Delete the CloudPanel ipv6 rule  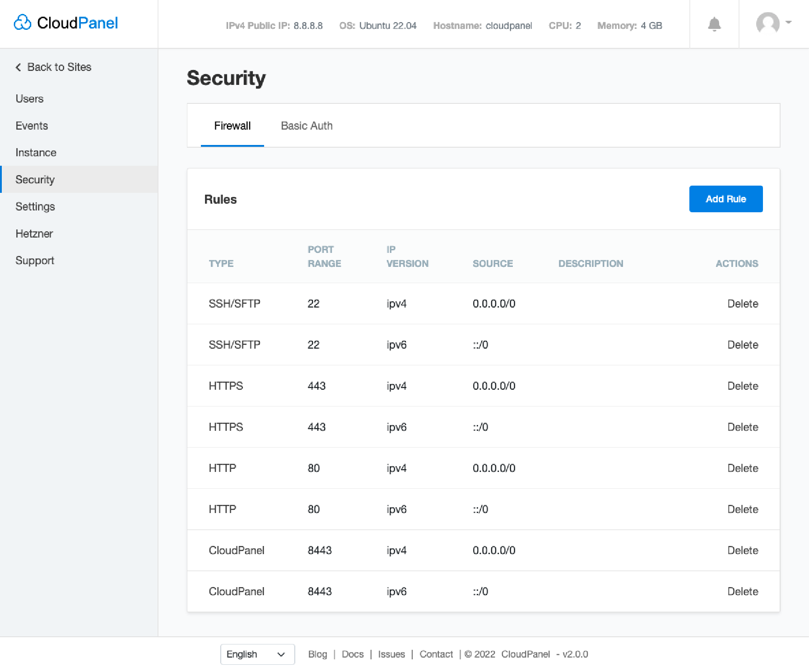point(743,591)
